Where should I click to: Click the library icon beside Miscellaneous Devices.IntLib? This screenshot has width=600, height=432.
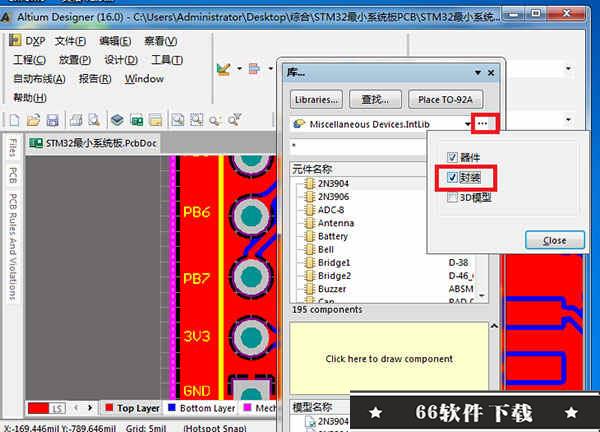tap(298, 124)
